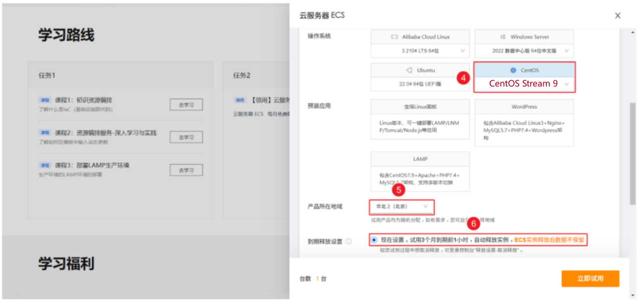Click the 课程3：部署LAMP生产环境 title

tap(92, 165)
